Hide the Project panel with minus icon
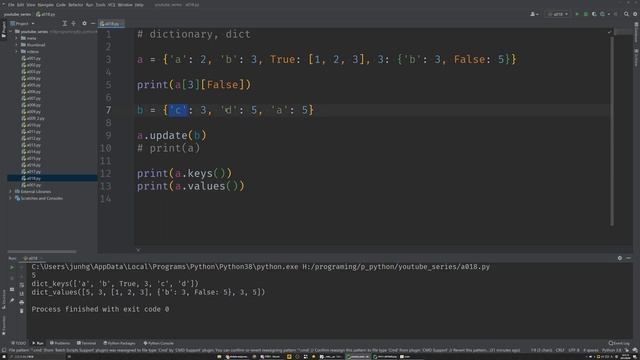The image size is (640, 360). click(x=93, y=24)
